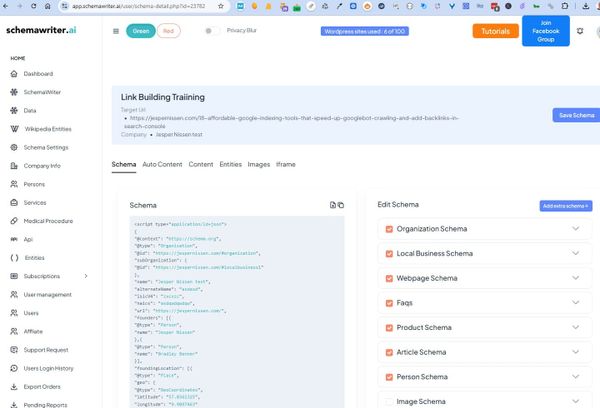Image resolution: width=600 pixels, height=408 pixels.
Task: Open browser extensions puzzle icon
Action: [x=565, y=6]
